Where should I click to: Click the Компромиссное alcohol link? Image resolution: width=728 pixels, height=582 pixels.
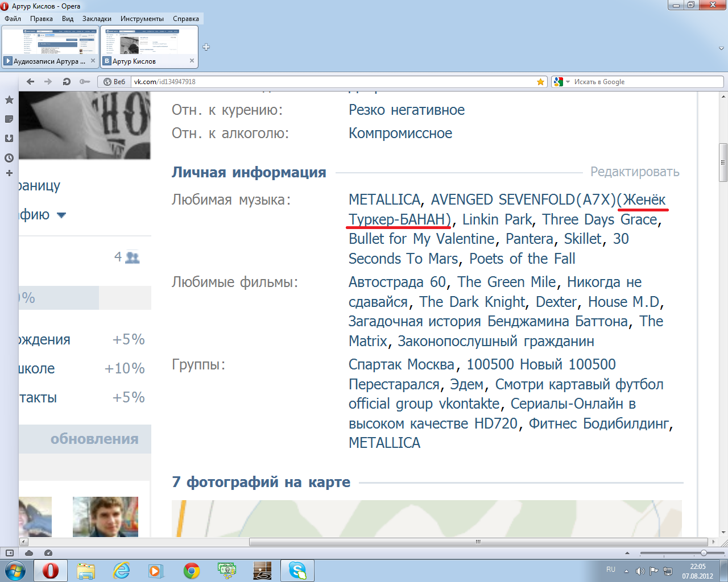click(x=400, y=133)
